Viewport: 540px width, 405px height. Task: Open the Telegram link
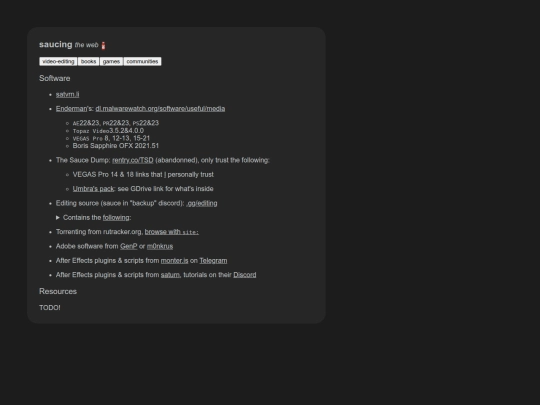(x=213, y=261)
